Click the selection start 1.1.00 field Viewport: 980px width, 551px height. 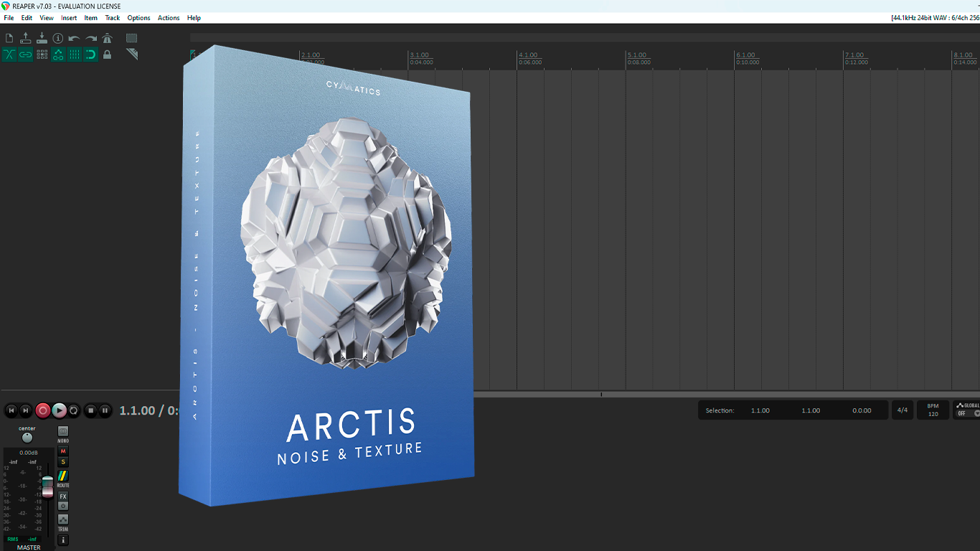[x=760, y=410]
